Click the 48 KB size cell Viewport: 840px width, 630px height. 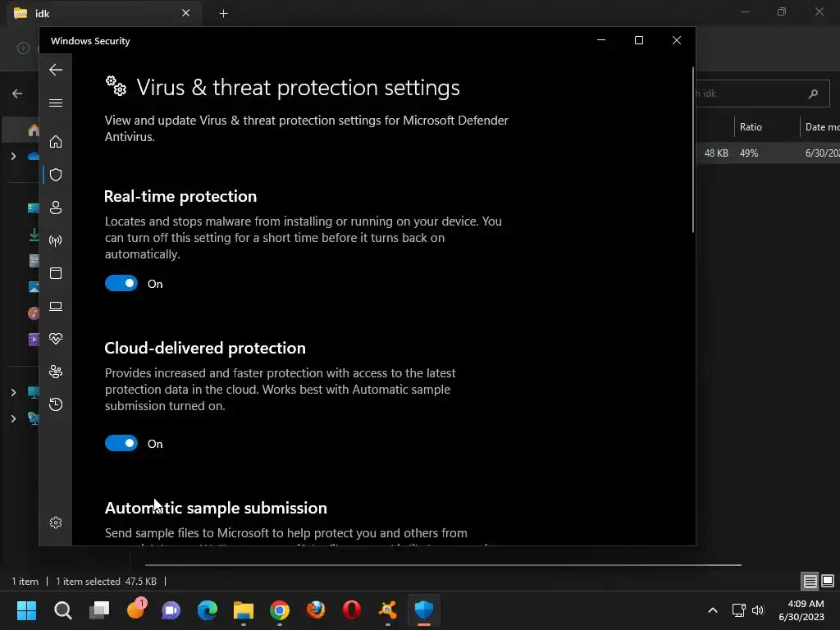tap(715, 153)
